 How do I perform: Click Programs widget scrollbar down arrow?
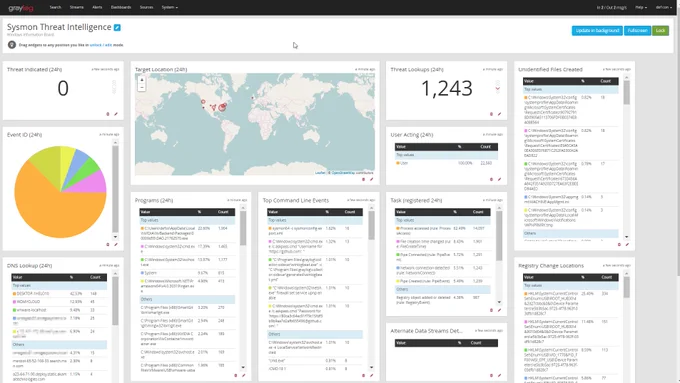coord(243,367)
